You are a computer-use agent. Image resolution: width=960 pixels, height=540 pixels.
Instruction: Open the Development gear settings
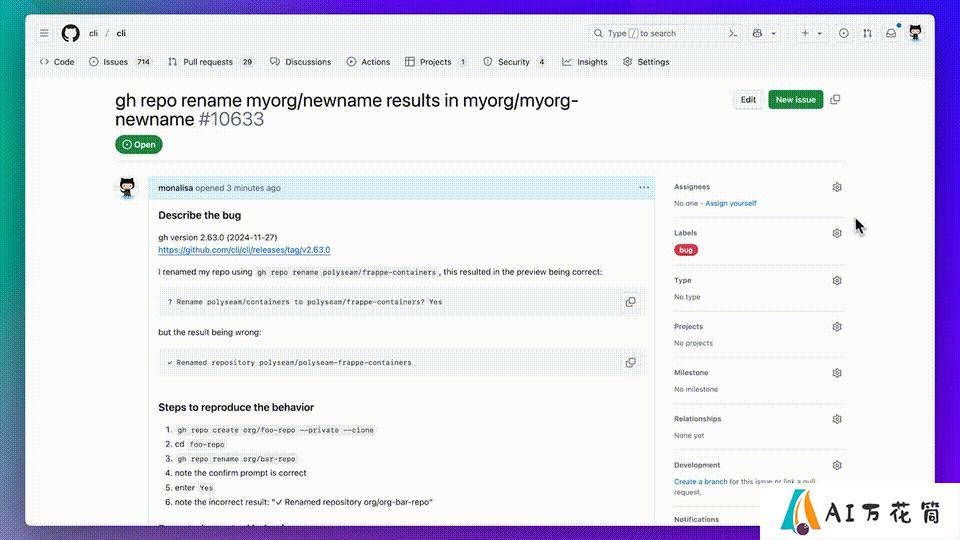837,465
